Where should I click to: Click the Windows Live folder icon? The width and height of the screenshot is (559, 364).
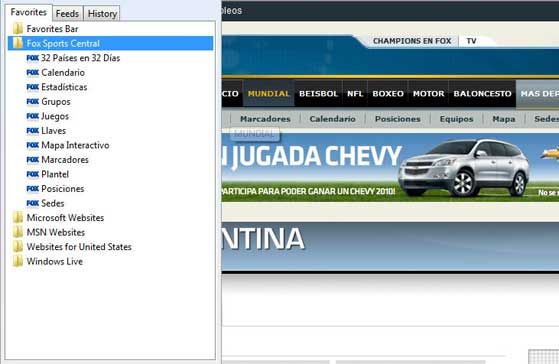17,262
